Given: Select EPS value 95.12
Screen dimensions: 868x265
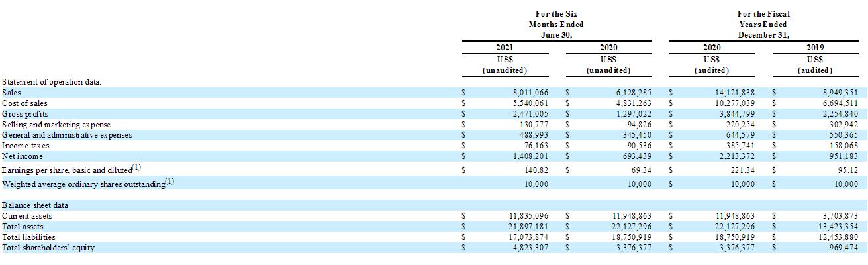Looking at the screenshot, I should pyautogui.click(x=849, y=170).
